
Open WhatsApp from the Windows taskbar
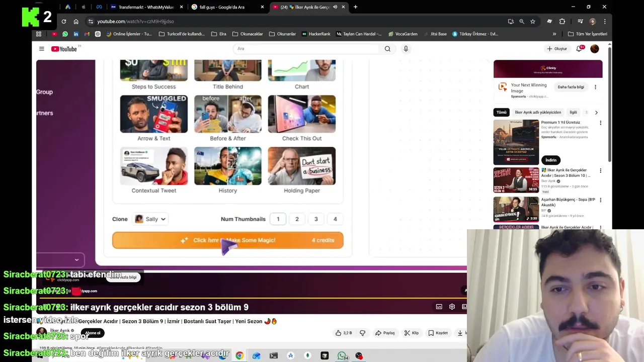[x=342, y=355]
